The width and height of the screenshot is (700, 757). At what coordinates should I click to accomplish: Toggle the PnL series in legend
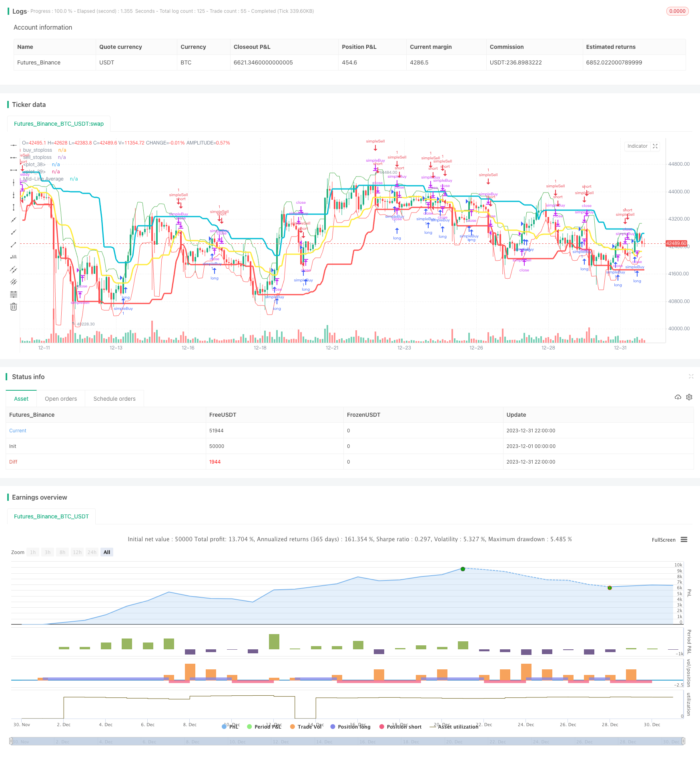click(x=230, y=727)
